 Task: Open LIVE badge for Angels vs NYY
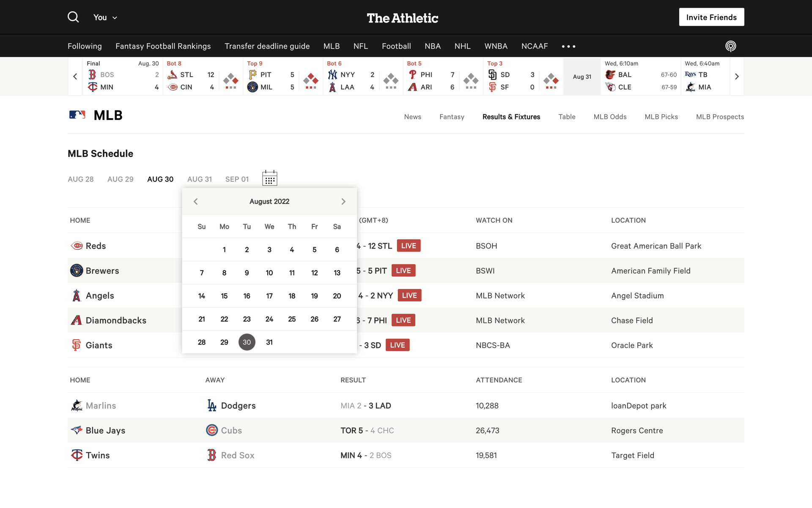tap(409, 295)
